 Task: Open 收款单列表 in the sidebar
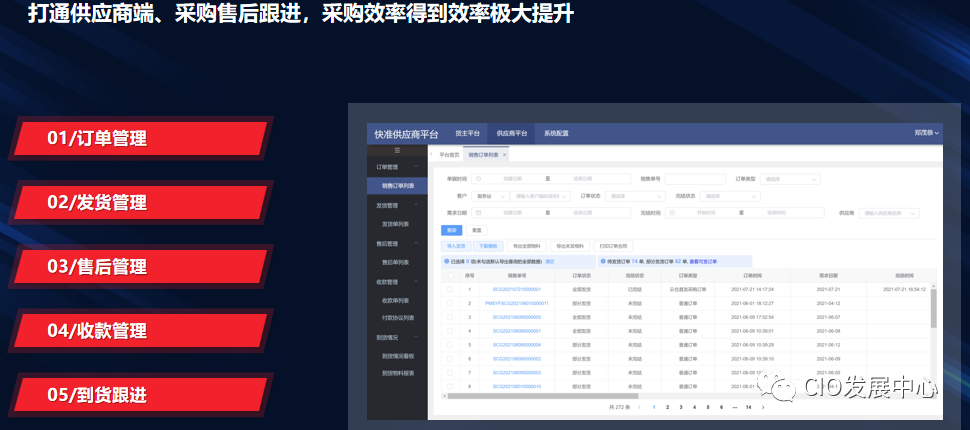(x=397, y=301)
